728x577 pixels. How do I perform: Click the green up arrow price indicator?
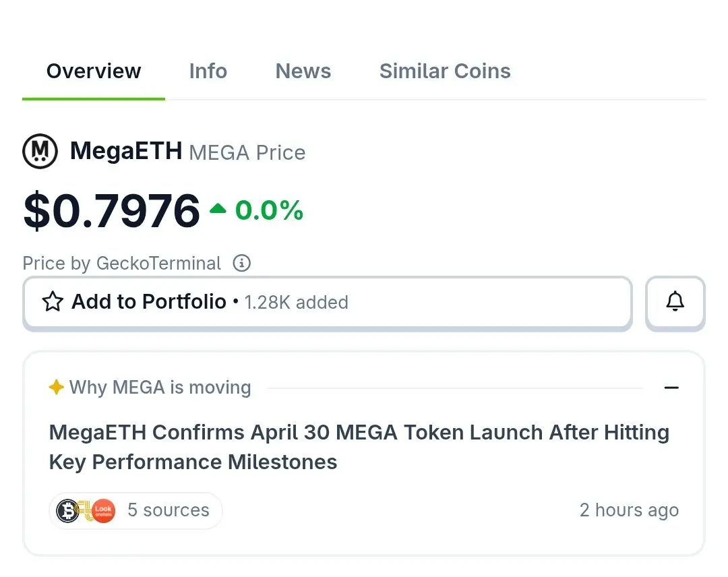click(x=218, y=210)
